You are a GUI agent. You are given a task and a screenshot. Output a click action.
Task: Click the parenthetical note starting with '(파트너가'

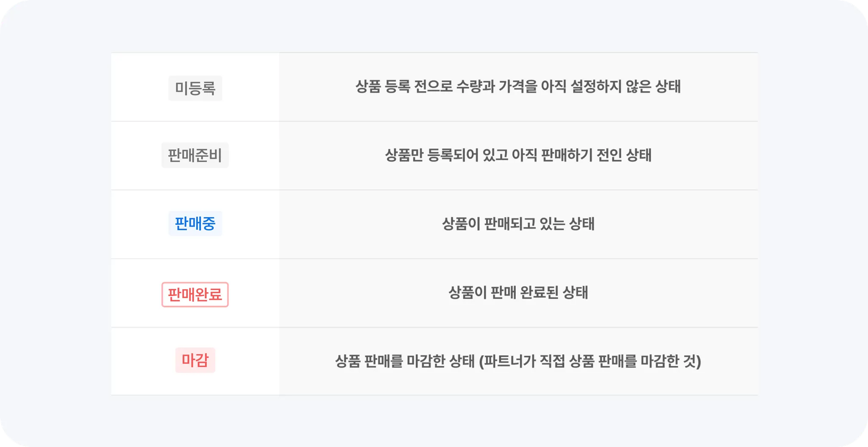[x=590, y=361]
